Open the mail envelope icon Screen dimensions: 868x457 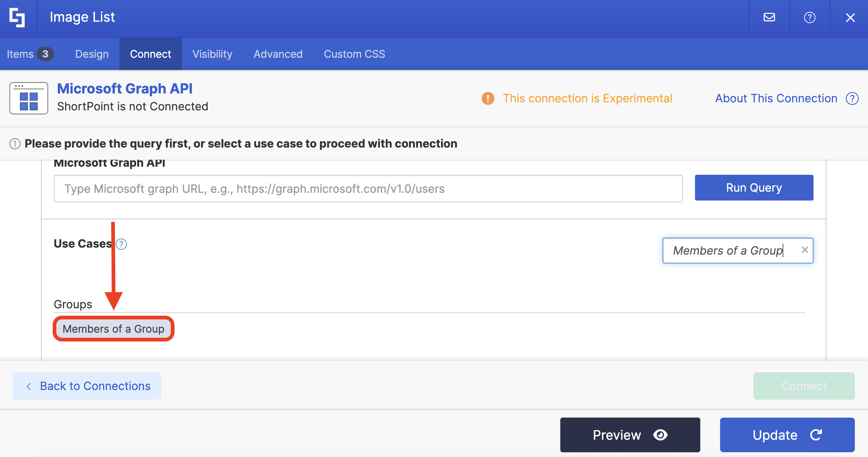pyautogui.click(x=769, y=17)
